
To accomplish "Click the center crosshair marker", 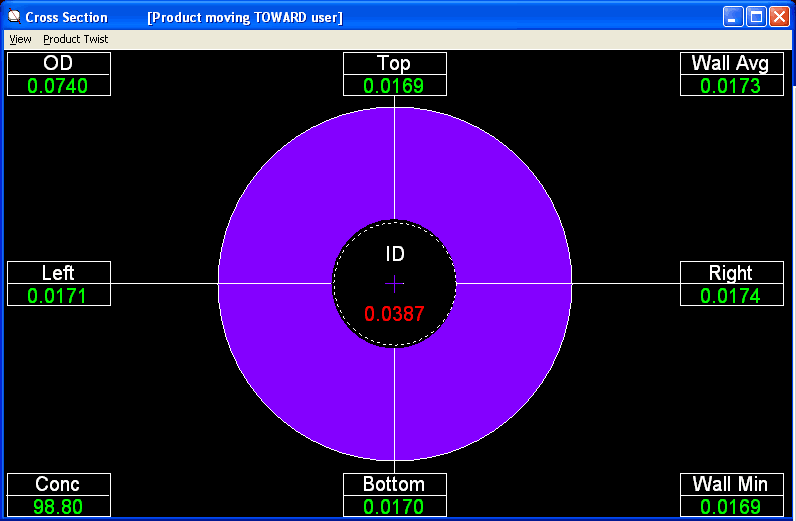I will click(394, 283).
